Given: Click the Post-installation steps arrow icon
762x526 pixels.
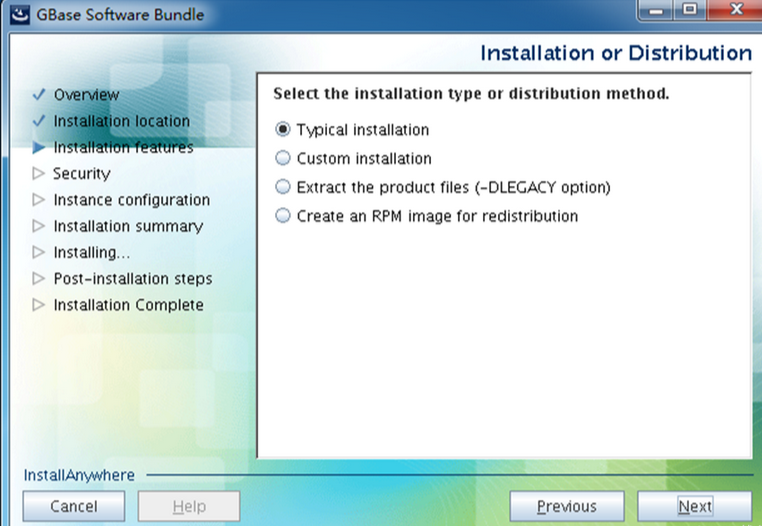Looking at the screenshot, I should pos(39,278).
